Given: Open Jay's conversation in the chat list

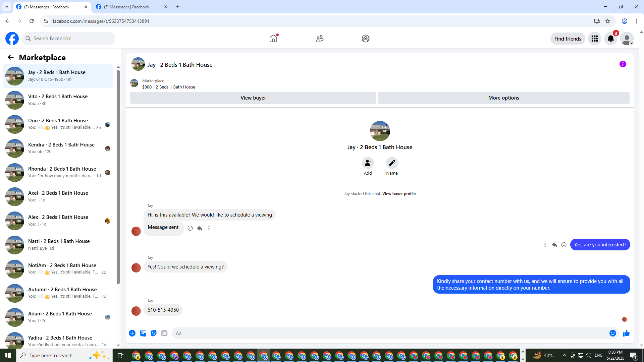Looking at the screenshot, I should [x=58, y=76].
